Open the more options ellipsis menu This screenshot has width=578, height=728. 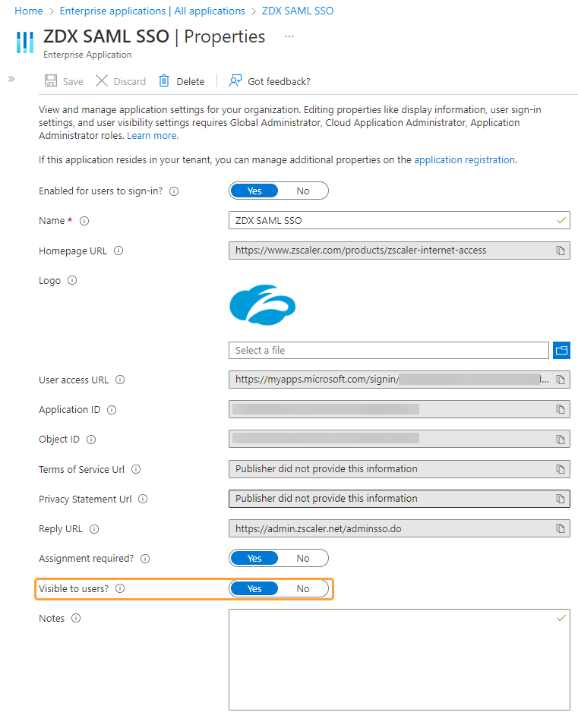click(x=289, y=36)
